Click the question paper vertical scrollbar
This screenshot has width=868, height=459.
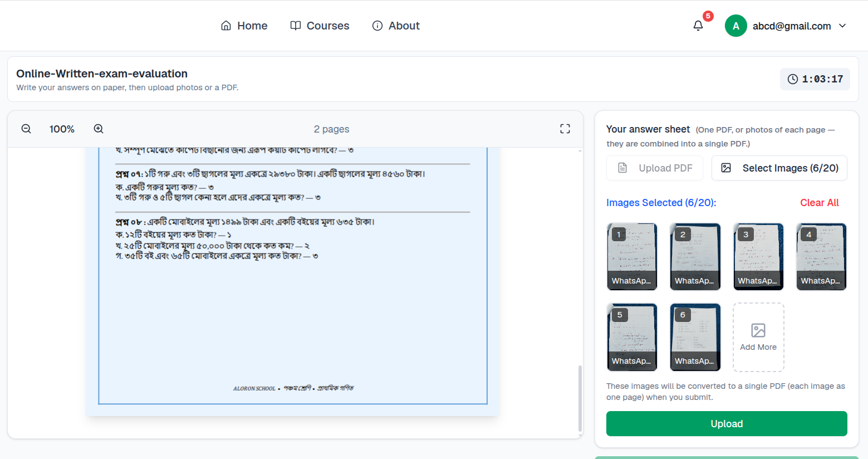click(x=580, y=398)
